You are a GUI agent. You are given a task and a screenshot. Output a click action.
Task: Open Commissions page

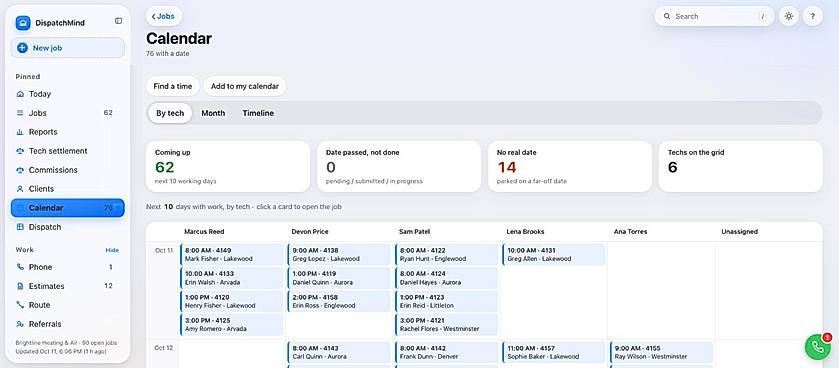pos(67,170)
